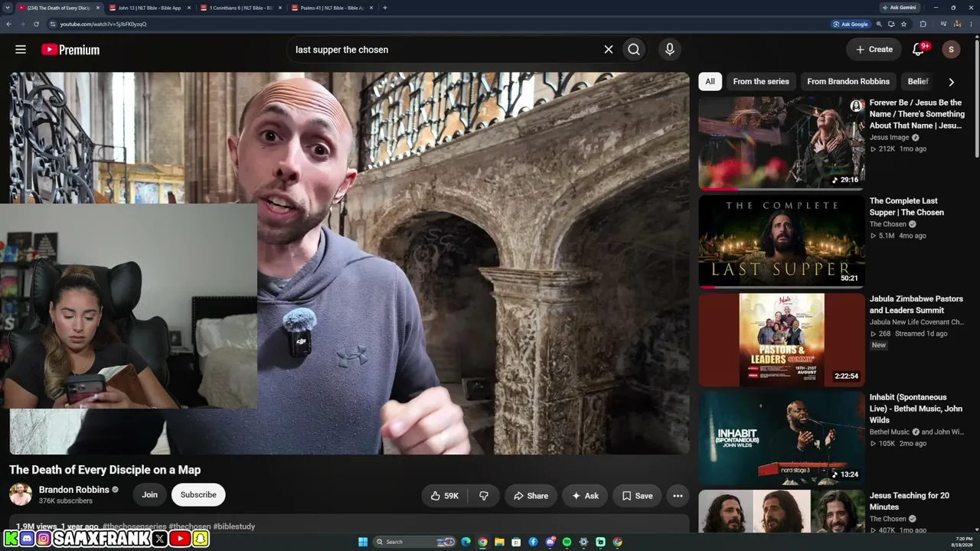980x551 pixels.
Task: Start voice search with the microphone
Action: pyautogui.click(x=670, y=50)
